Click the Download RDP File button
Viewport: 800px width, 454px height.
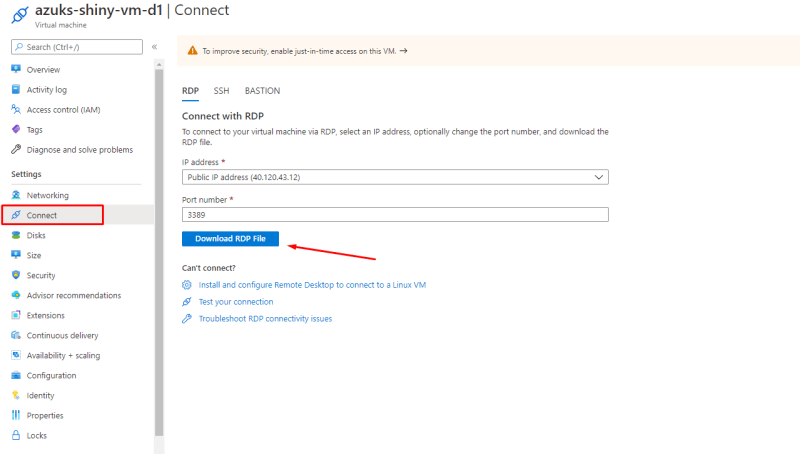point(230,238)
